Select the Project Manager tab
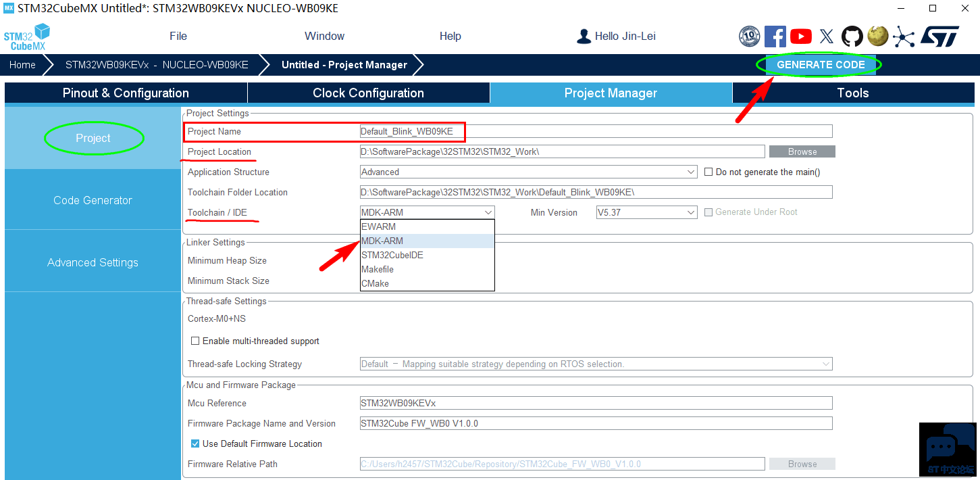Viewport: 980px width, 480px height. (611, 93)
